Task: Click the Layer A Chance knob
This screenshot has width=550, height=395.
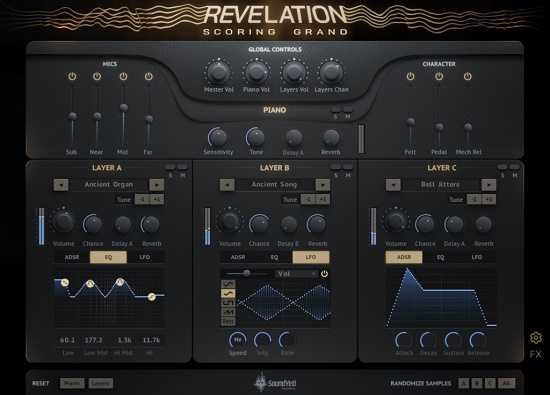Action: point(93,224)
